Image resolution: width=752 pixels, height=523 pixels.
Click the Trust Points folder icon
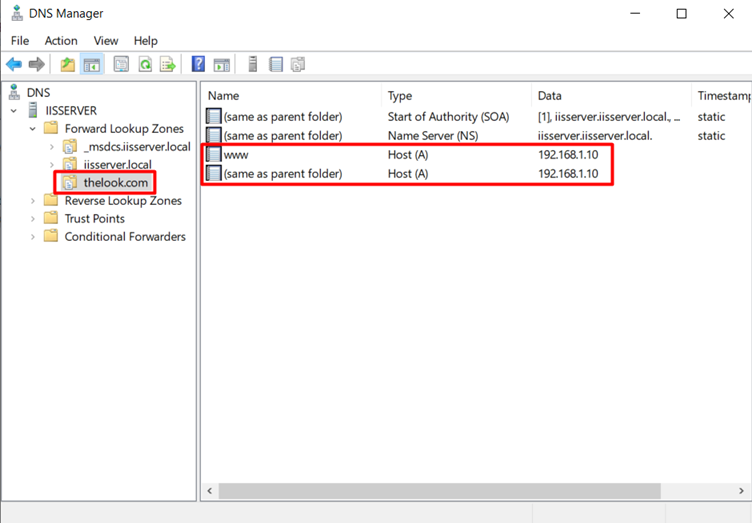pyautogui.click(x=50, y=218)
